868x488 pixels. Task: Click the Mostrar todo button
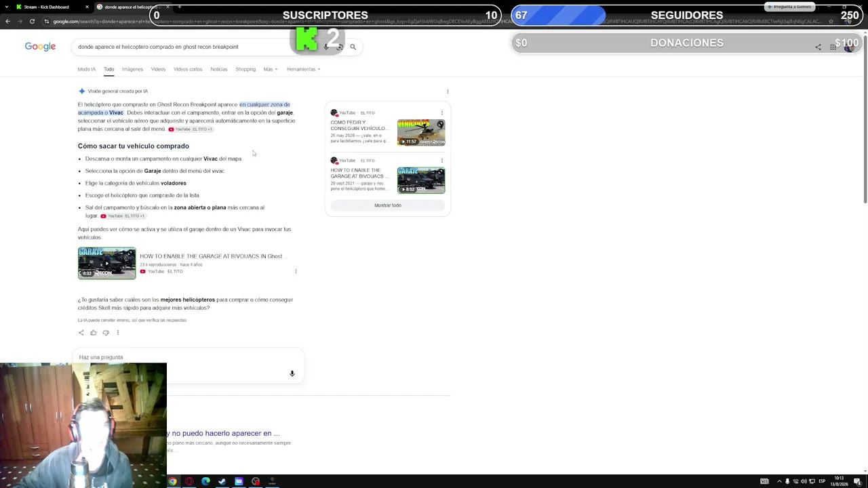click(388, 205)
